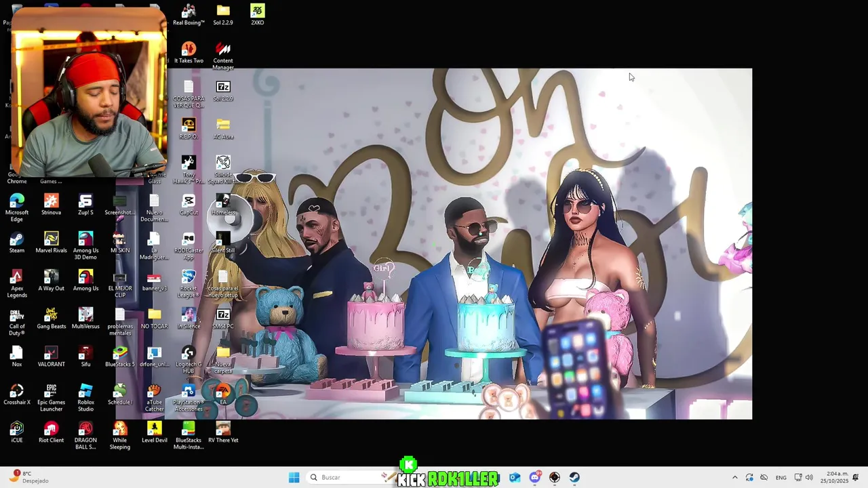Launch Epic Games Launcher icon
The width and height of the screenshot is (868, 488).
[x=51, y=397]
